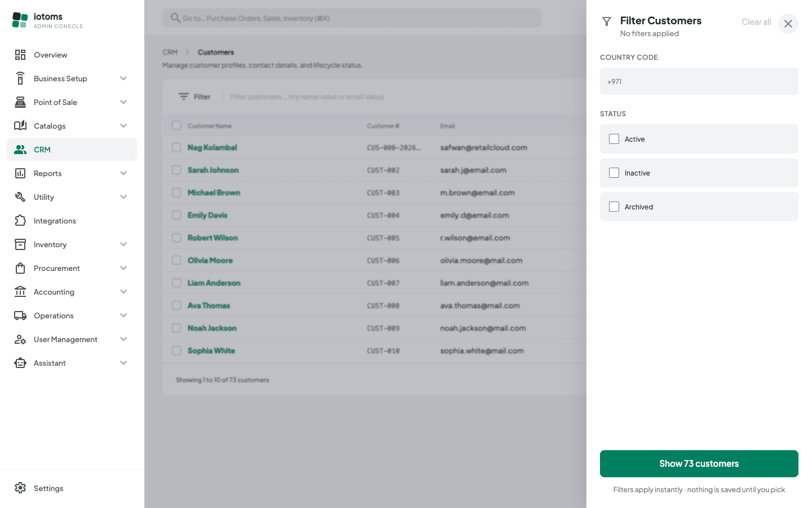Click the CRM people icon
Screen dimensions: 812x508
[20, 150]
